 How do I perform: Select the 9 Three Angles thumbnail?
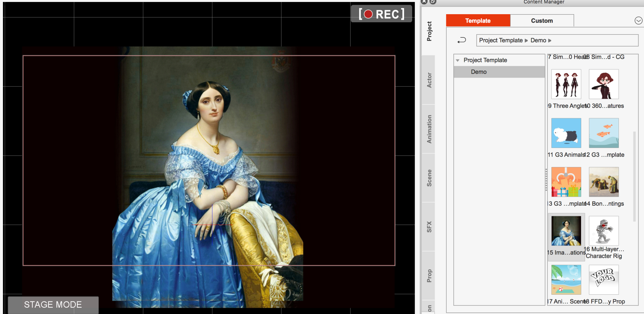coord(566,84)
